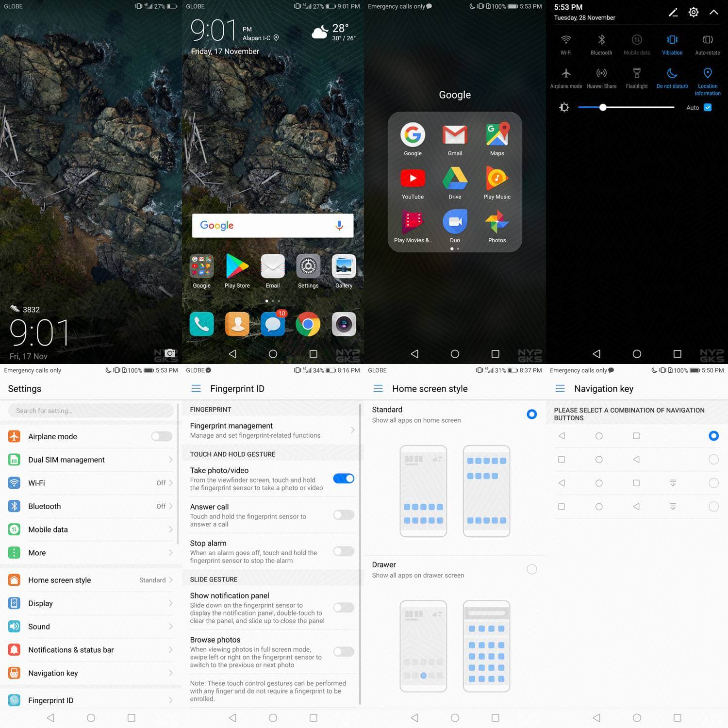Open the hamburger menu in Navigation key screen
This screenshot has width=728, height=728.
click(x=560, y=388)
